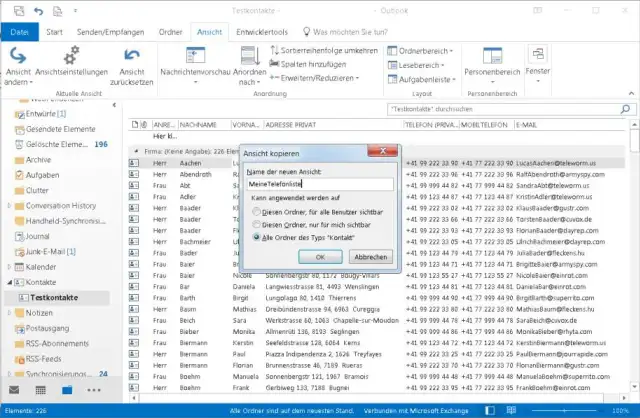
Task: Expand the Ordnerbereich dropdown
Action: click(424, 50)
